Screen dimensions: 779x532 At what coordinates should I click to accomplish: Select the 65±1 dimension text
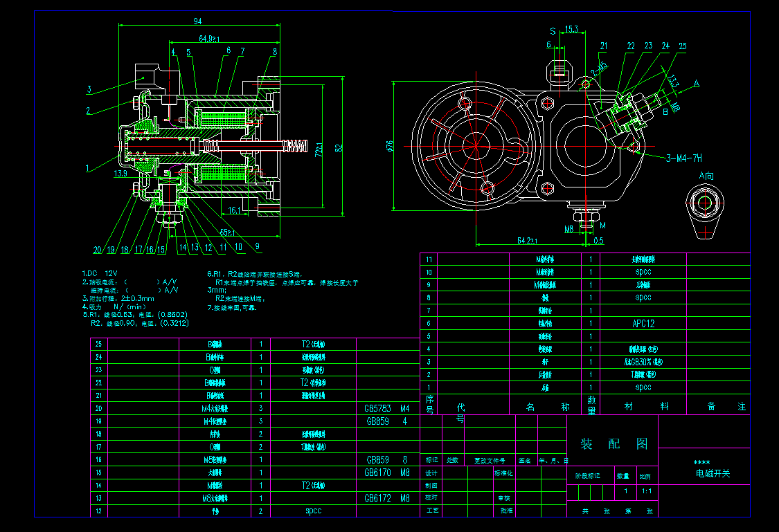(x=228, y=232)
